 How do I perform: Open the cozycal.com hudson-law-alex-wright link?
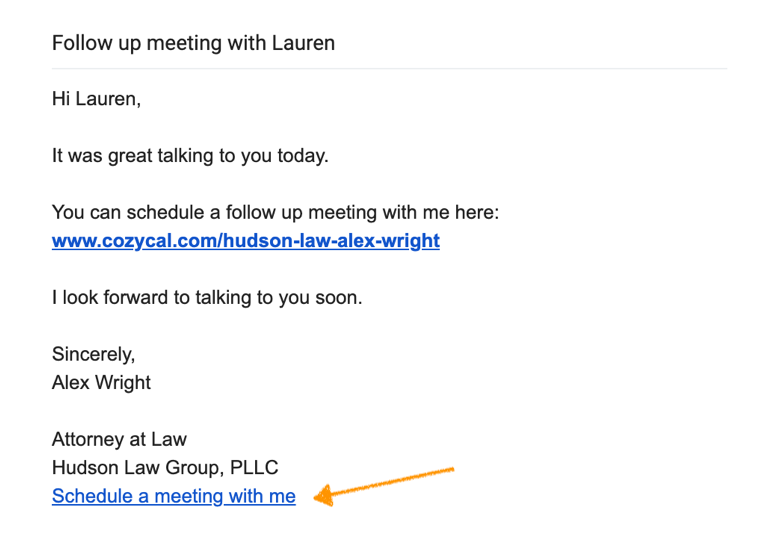tap(245, 241)
